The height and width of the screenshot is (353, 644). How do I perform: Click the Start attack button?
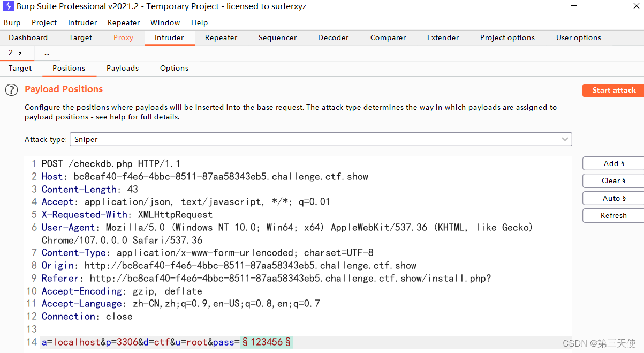(x=613, y=90)
